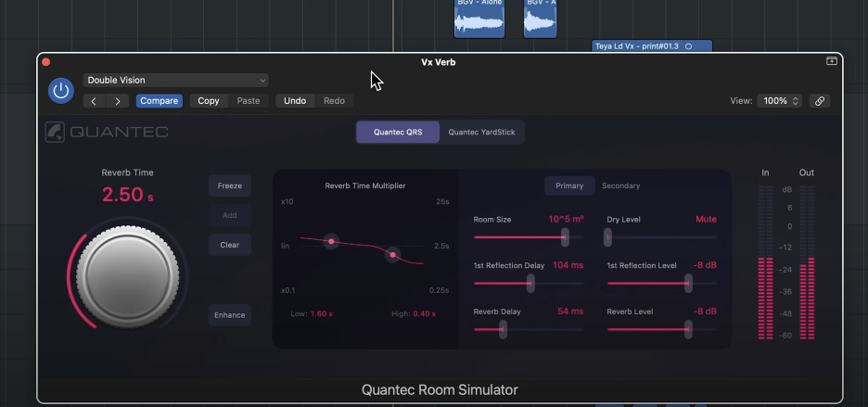The height and width of the screenshot is (407, 868).
Task: Click the In level meter
Action: click(x=765, y=262)
